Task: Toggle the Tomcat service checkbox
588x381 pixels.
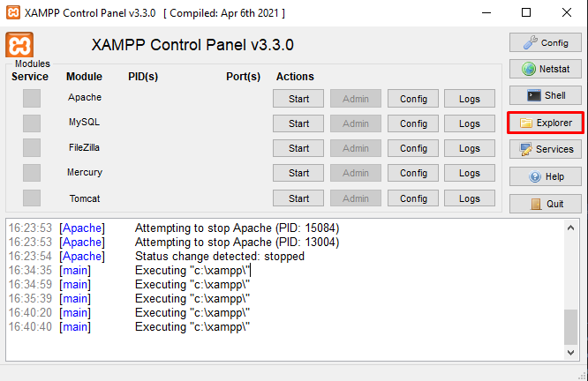Action: click(32, 198)
